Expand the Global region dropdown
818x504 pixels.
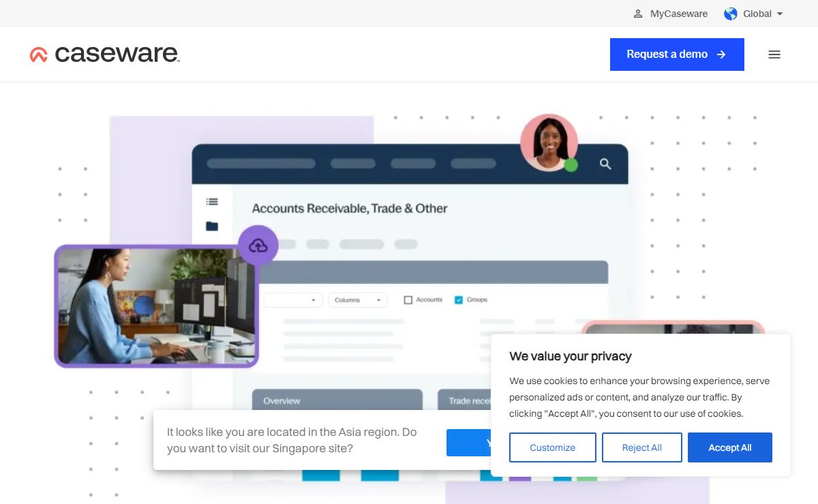pyautogui.click(x=779, y=14)
